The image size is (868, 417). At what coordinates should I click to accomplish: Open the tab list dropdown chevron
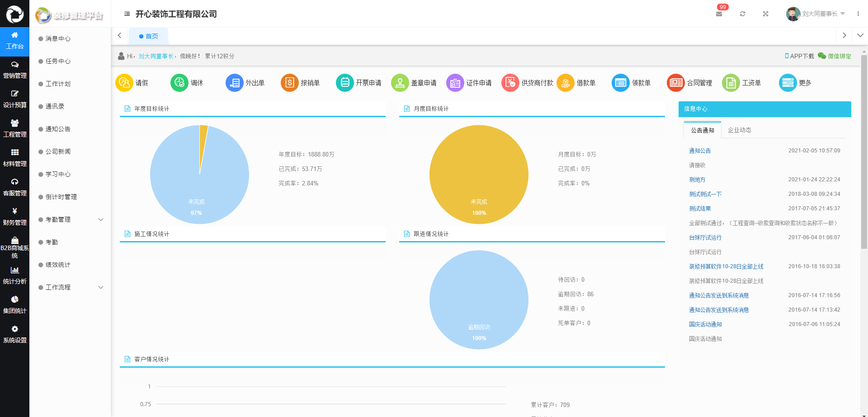click(860, 35)
